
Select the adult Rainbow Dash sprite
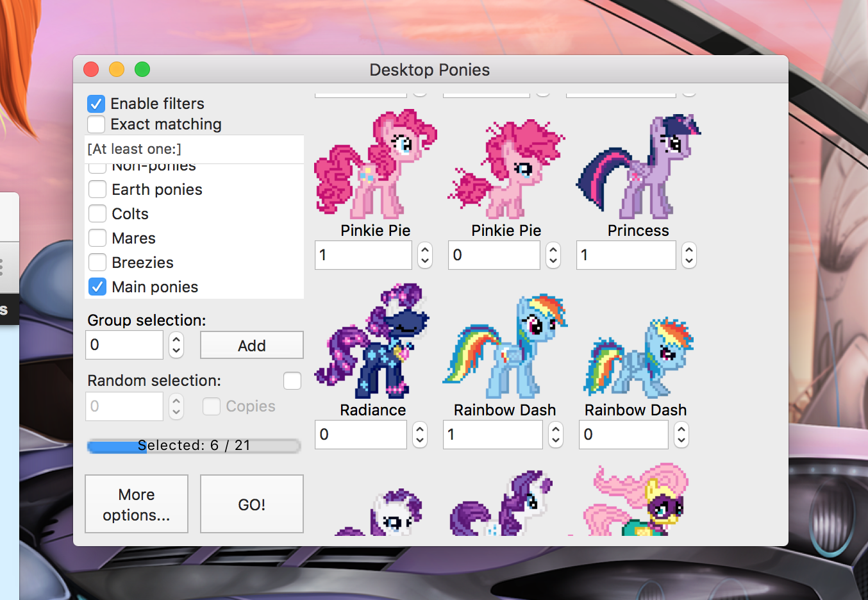click(505, 346)
